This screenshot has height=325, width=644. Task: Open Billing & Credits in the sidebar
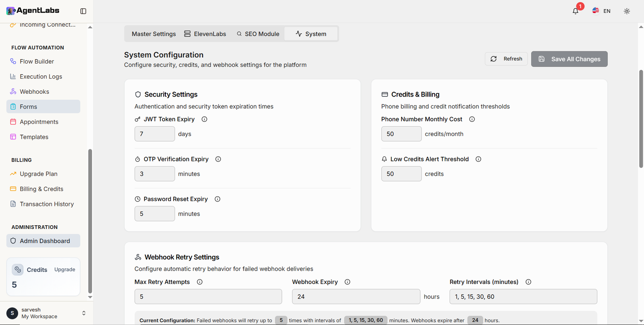coord(43,189)
